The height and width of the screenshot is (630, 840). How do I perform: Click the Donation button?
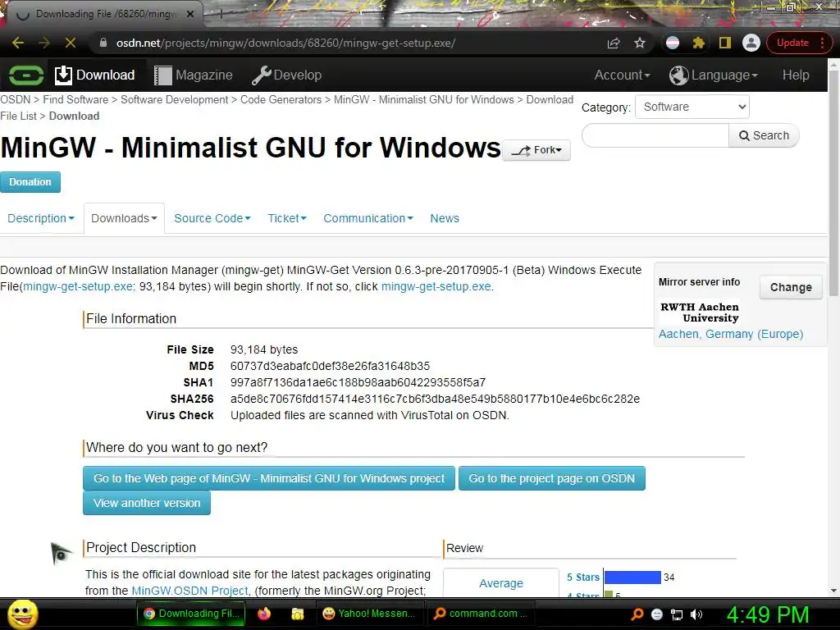[30, 181]
